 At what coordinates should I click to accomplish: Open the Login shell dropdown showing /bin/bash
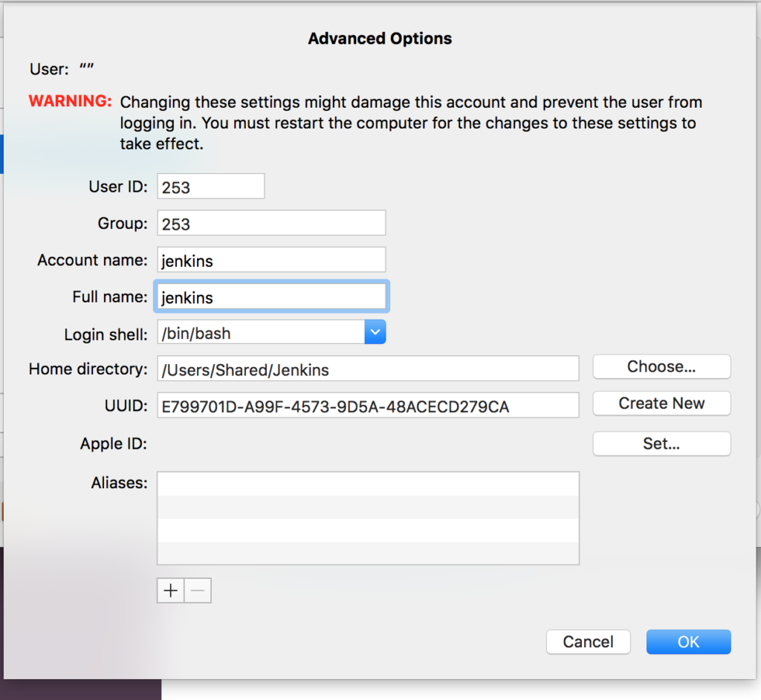coord(375,331)
